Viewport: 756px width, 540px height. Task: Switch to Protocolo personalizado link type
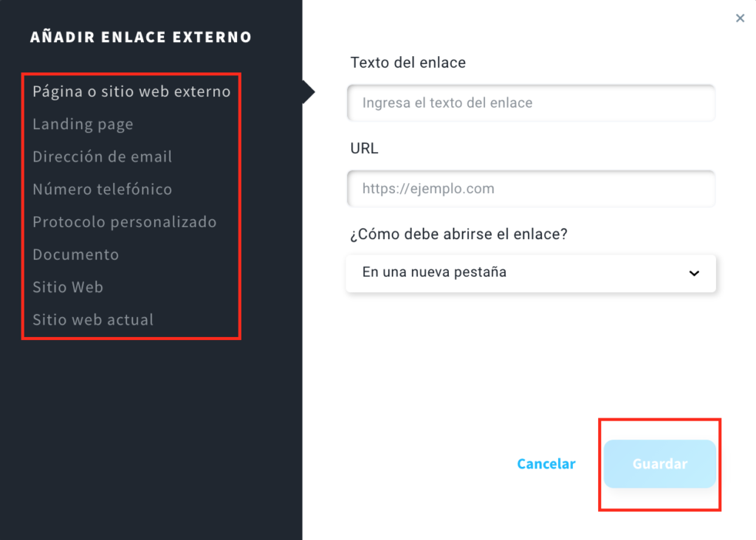tap(124, 222)
